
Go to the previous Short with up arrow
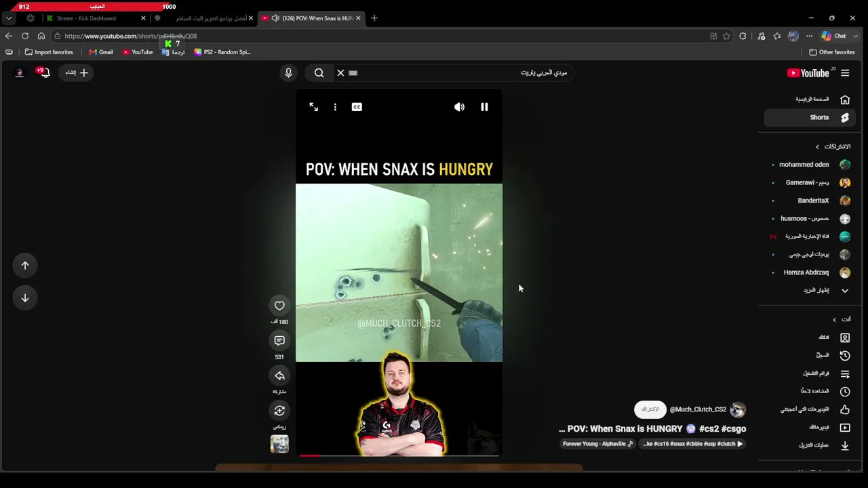[x=25, y=266]
